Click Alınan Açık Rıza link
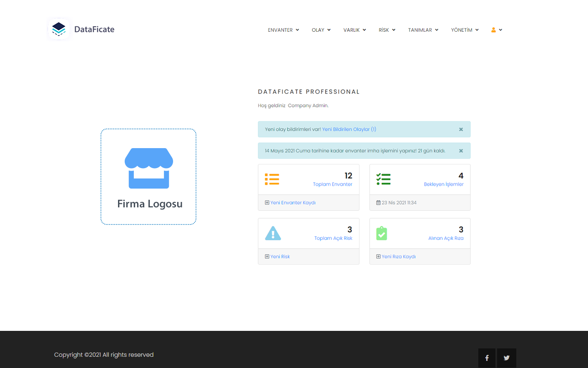This screenshot has height=368, width=588. 446,238
